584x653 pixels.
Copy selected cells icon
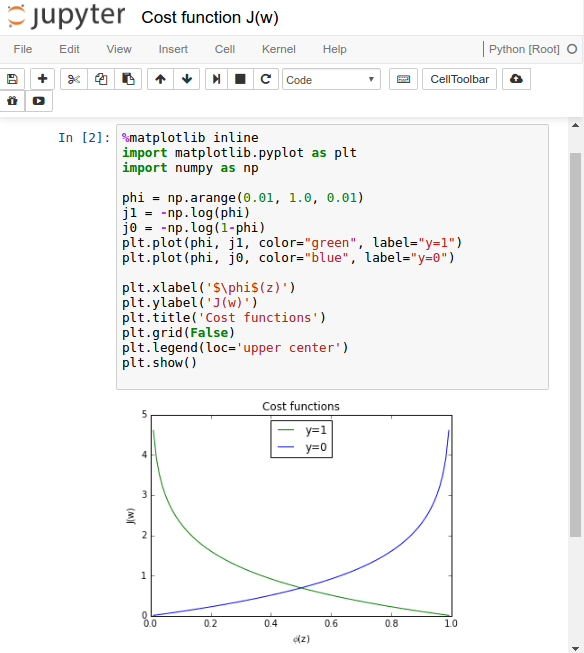coord(101,79)
